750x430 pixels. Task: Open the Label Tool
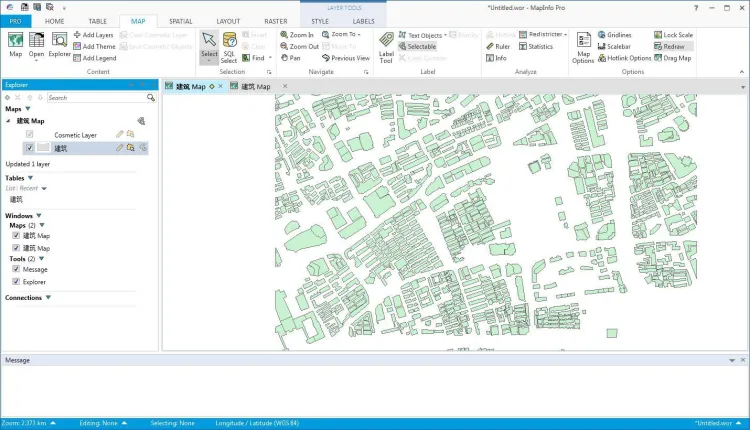point(386,46)
